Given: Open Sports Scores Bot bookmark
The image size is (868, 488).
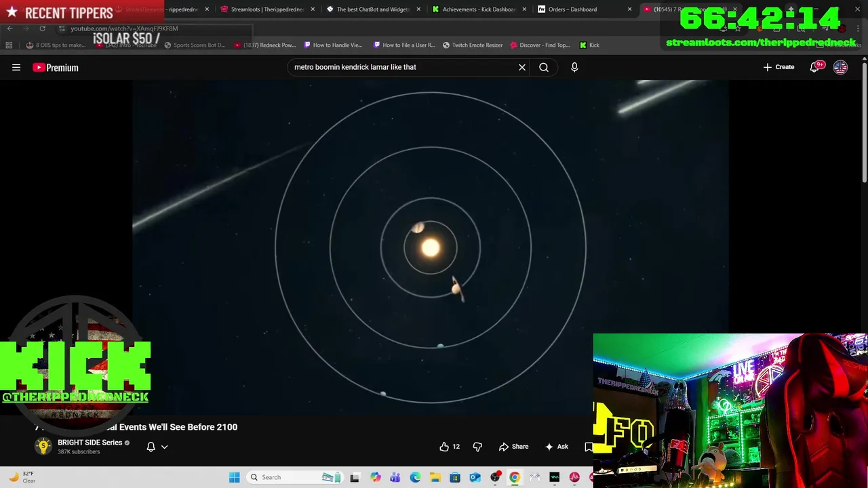Looking at the screenshot, I should pos(195,45).
